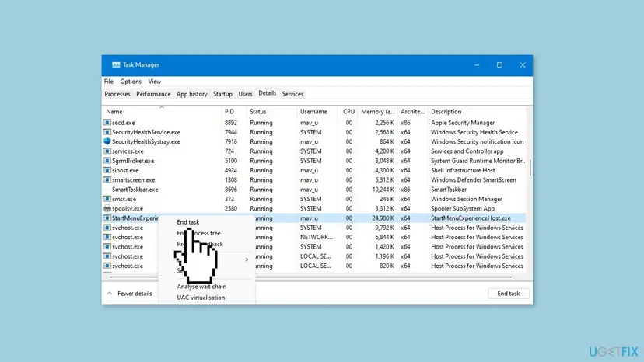Switch to the Performance tab
This screenshot has height=362, width=644.
(x=153, y=94)
